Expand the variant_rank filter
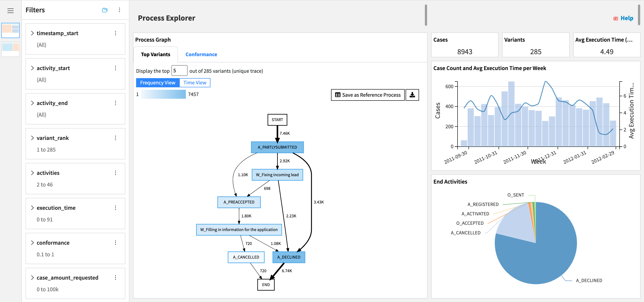 coord(32,138)
